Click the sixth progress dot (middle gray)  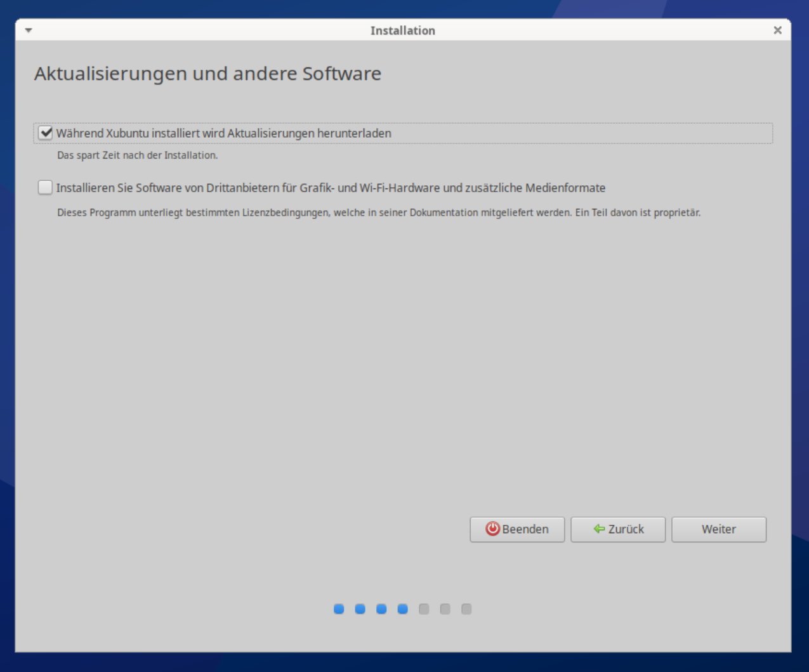pos(445,609)
